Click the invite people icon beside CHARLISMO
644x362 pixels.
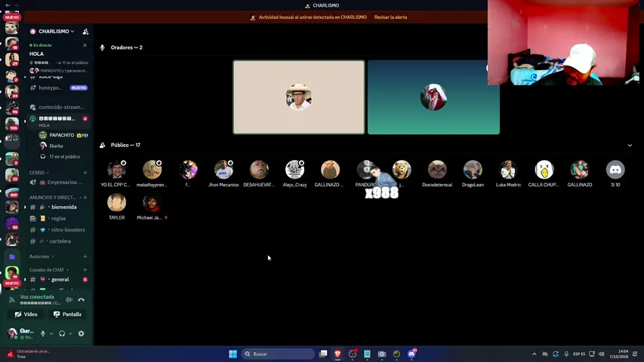[85, 32]
